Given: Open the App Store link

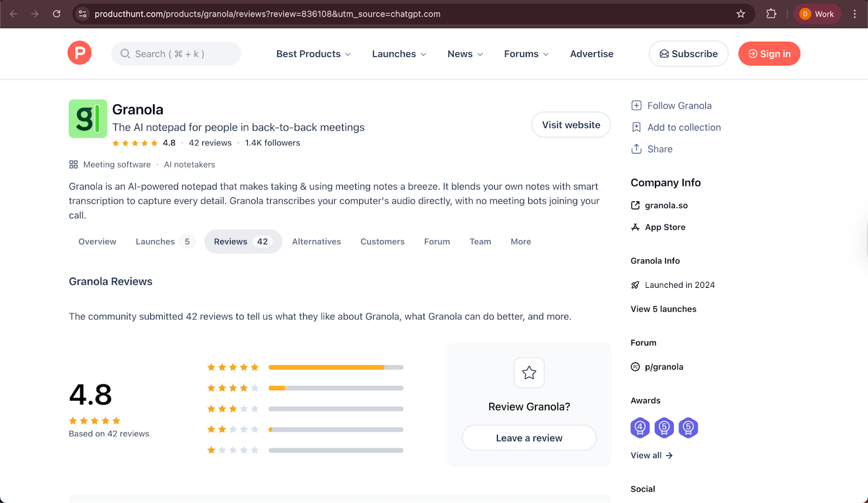Looking at the screenshot, I should [x=665, y=227].
